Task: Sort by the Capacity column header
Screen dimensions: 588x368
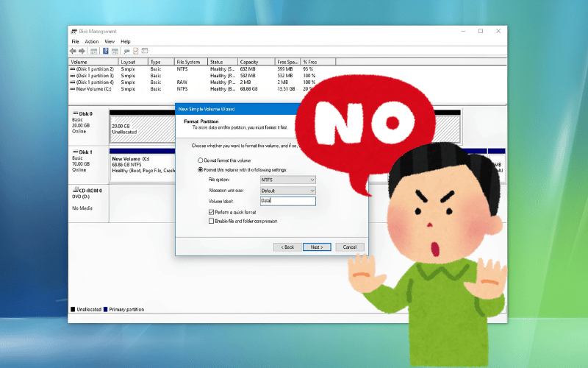Action: pyautogui.click(x=256, y=62)
